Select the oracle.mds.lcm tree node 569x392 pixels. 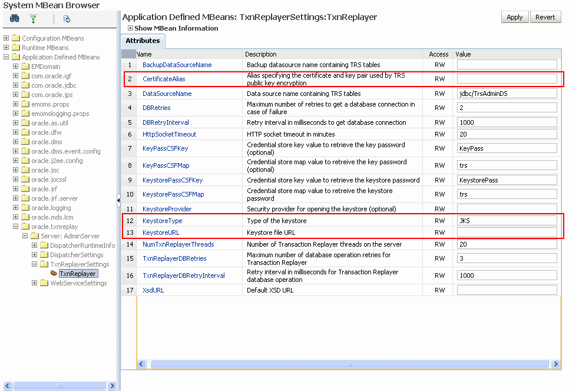tap(52, 217)
